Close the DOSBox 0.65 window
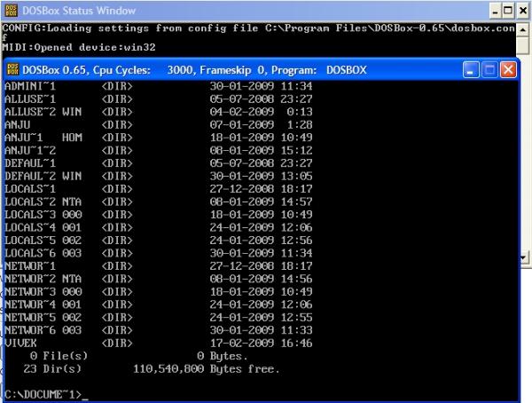This screenshot has width=532, height=403. coord(508,69)
